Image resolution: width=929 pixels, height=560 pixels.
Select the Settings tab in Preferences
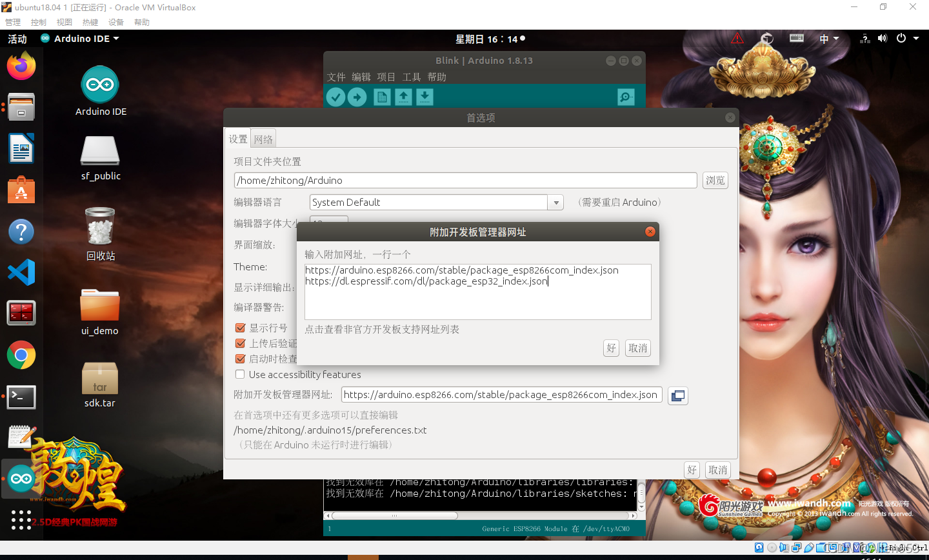238,139
